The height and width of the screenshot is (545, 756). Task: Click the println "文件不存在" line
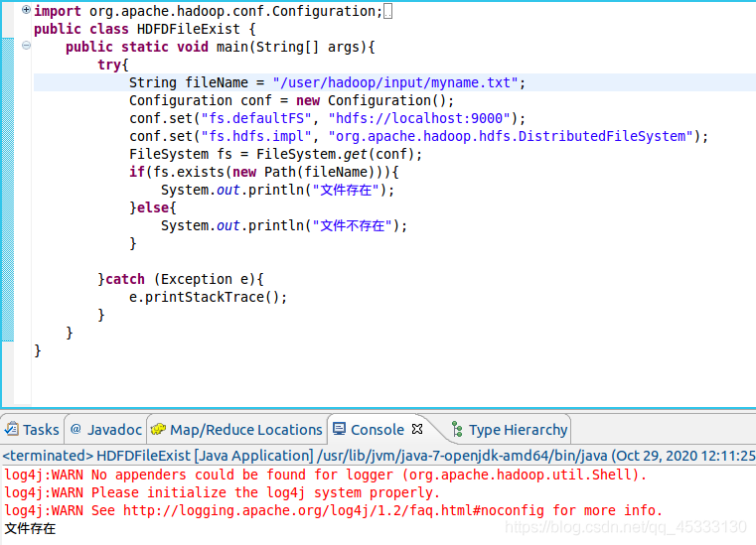(284, 225)
